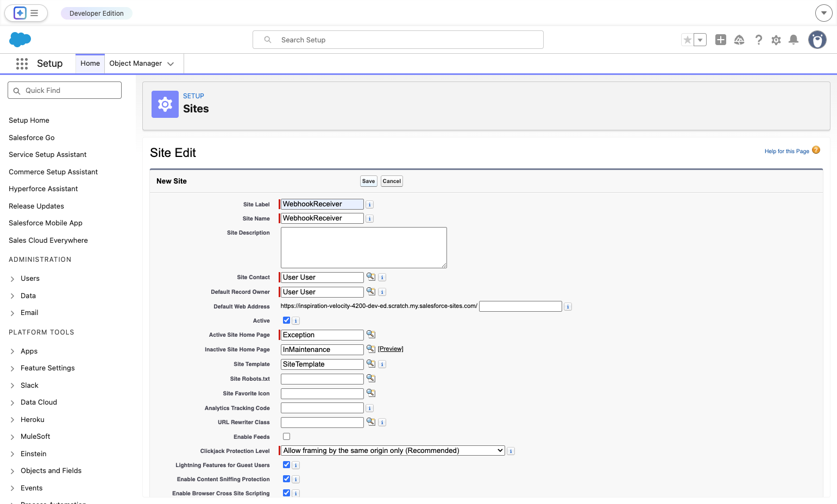Open the Object Manager tab dropdown chevron
The image size is (837, 504).
click(x=171, y=64)
